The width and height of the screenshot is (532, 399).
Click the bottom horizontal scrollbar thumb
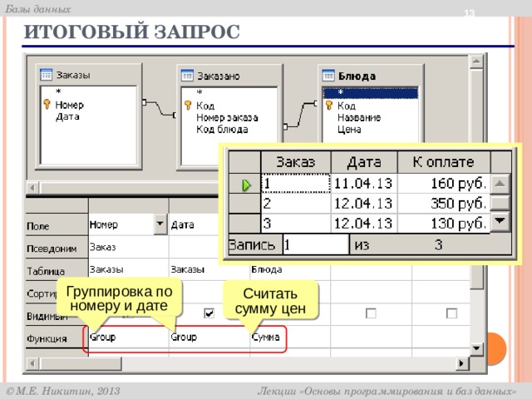(81, 363)
